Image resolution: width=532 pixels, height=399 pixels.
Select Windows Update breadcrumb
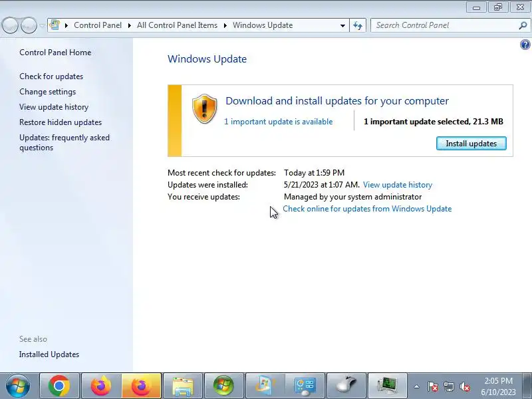coord(263,25)
